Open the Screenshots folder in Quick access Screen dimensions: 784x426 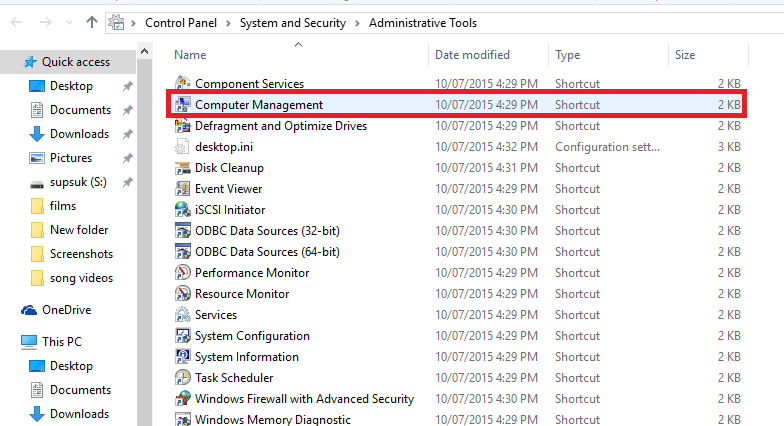point(81,254)
